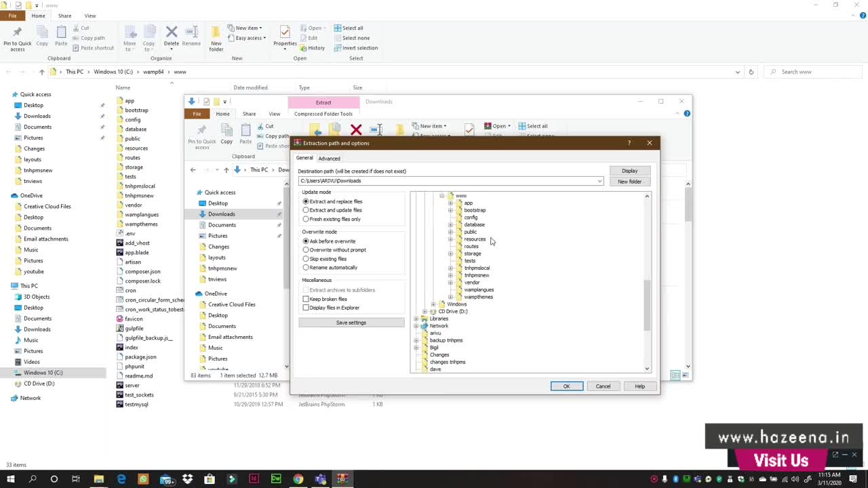Click New folder icon in www window ribbon

tap(216, 39)
